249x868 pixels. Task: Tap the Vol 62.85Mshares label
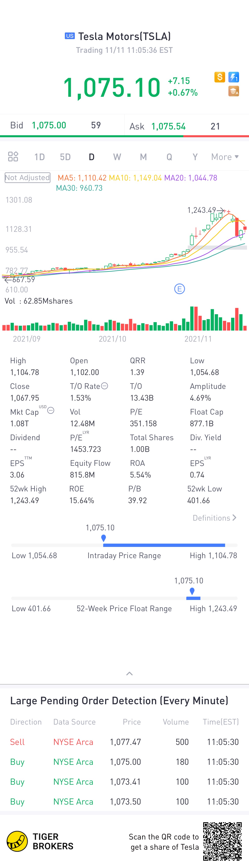coord(39,301)
